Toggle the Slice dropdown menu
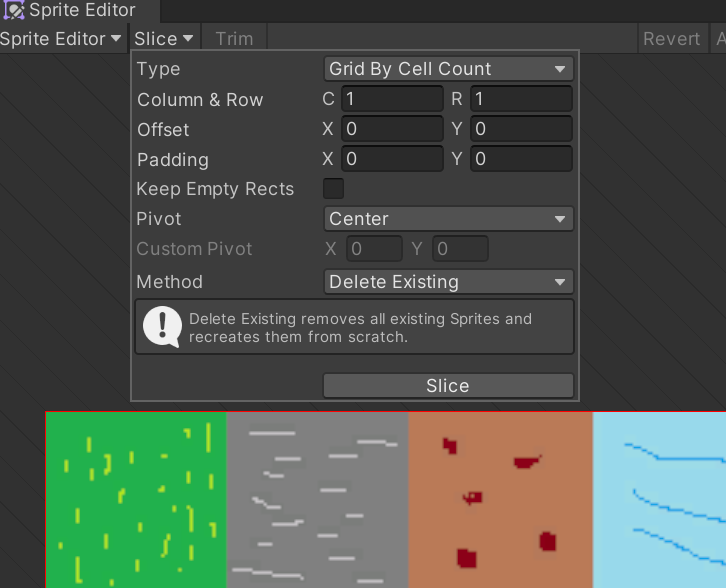The width and height of the screenshot is (726, 588). [164, 39]
